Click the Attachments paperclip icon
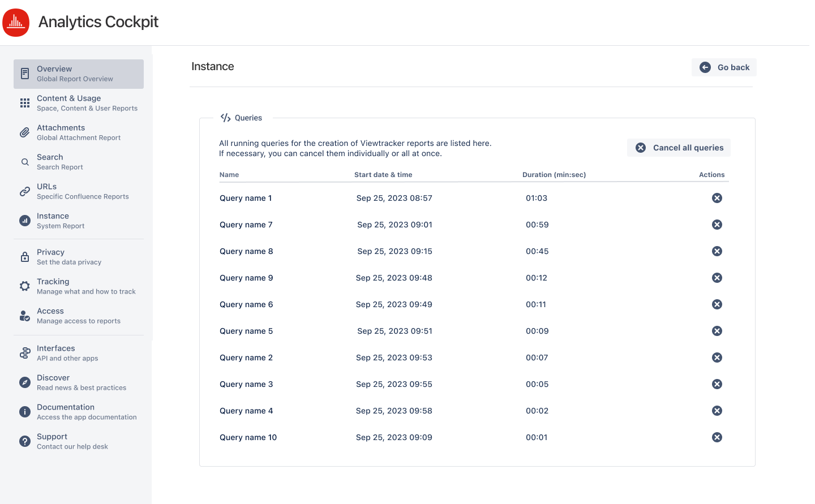Viewport: 815px width, 504px height. click(24, 132)
